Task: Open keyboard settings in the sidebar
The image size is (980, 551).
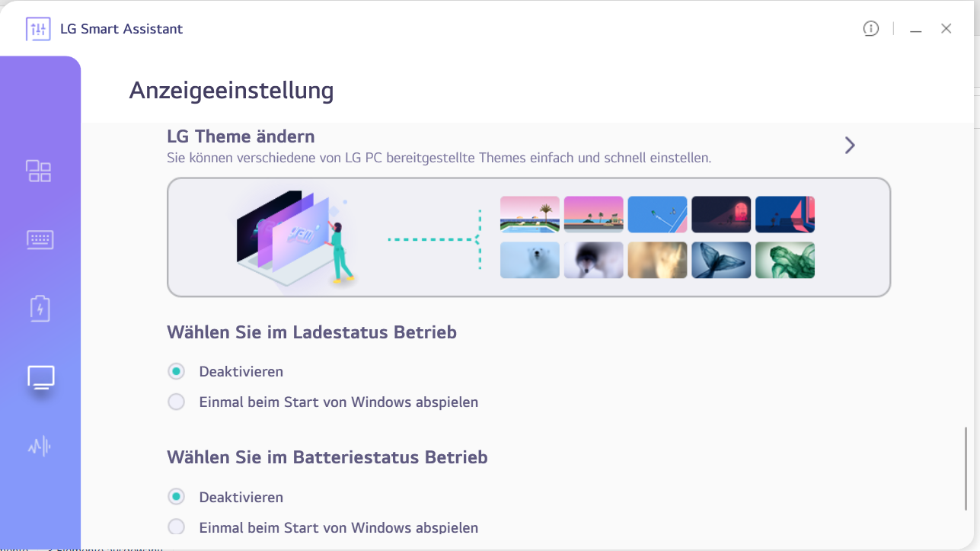Action: [x=40, y=240]
